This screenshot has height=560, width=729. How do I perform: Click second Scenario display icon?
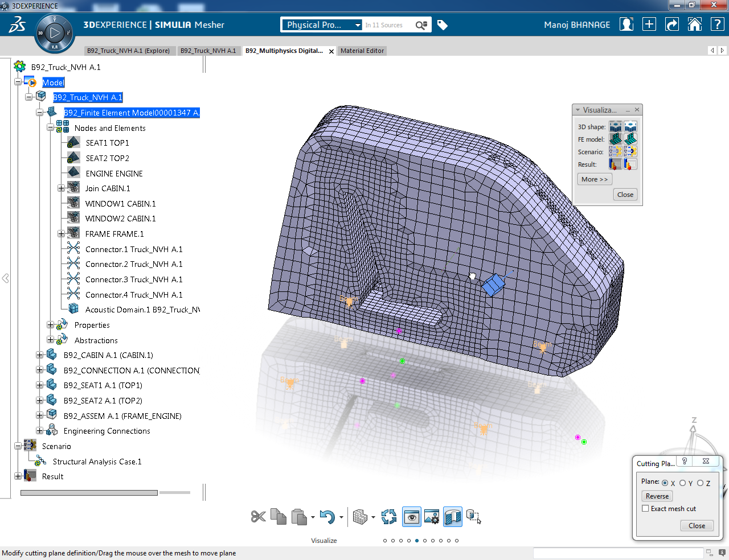(x=630, y=151)
